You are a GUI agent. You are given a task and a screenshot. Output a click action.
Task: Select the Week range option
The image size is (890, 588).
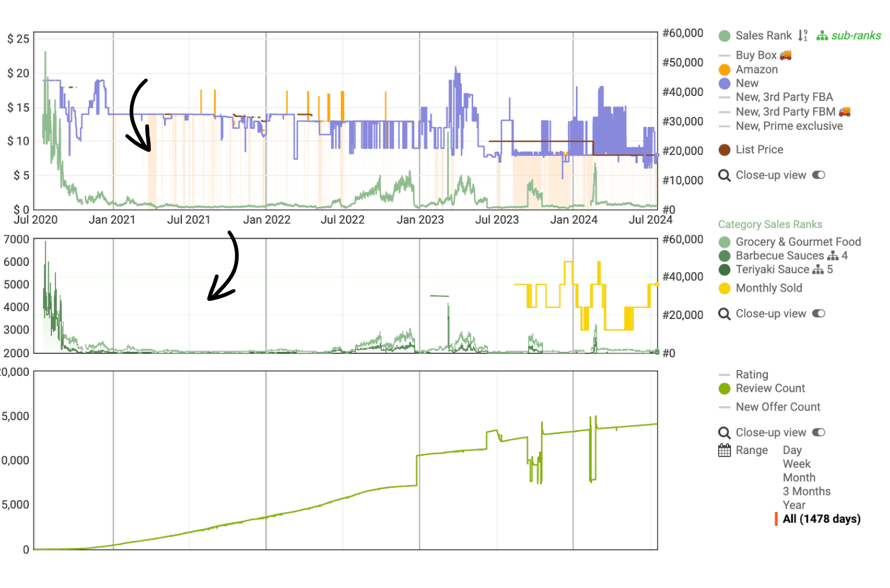(x=797, y=464)
